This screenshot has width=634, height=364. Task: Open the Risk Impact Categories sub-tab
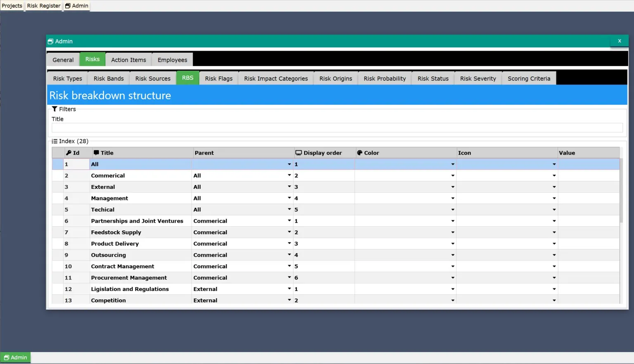point(276,79)
